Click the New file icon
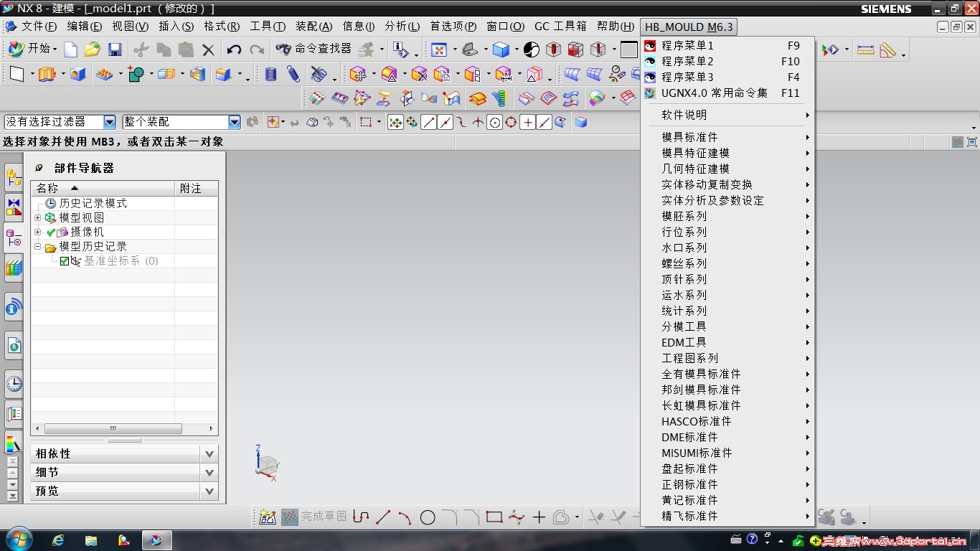The image size is (980, 551). [x=70, y=50]
